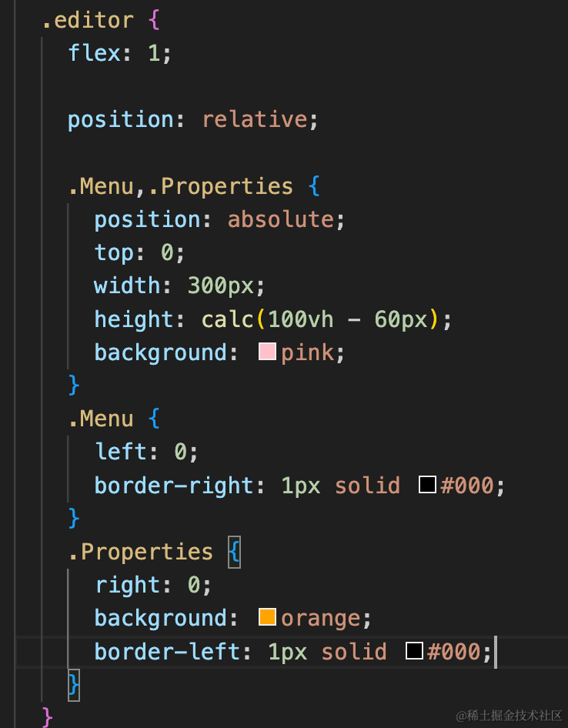Click the black swatch in border-right line
The image size is (568, 728).
click(427, 484)
